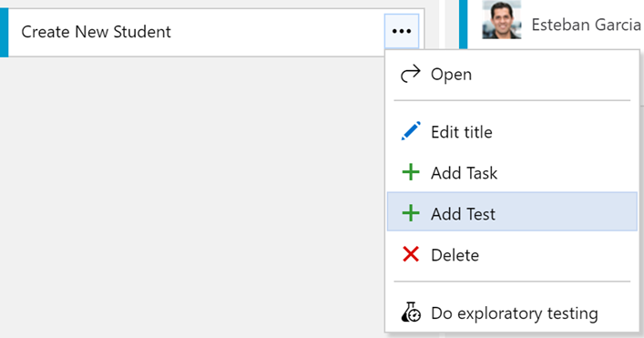The image size is (644, 338).
Task: Click the red X Delete icon
Action: point(411,254)
